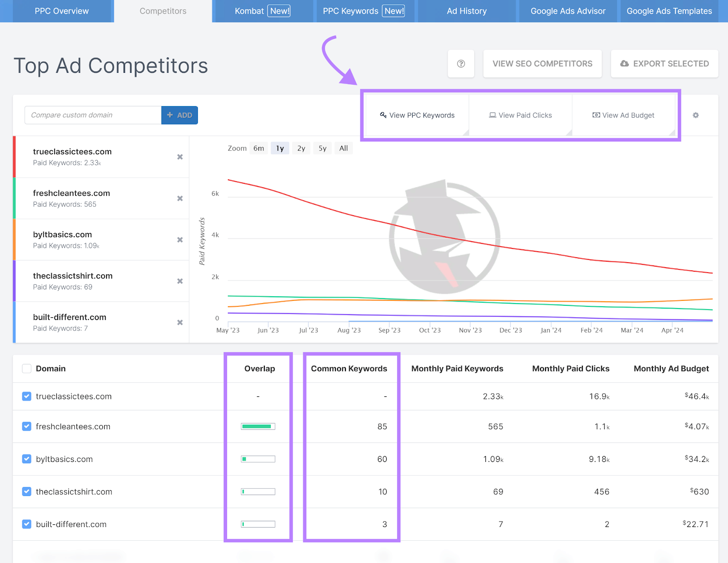The height and width of the screenshot is (563, 728).
Task: Click the byltbasics.com overlap bar
Action: 258,459
